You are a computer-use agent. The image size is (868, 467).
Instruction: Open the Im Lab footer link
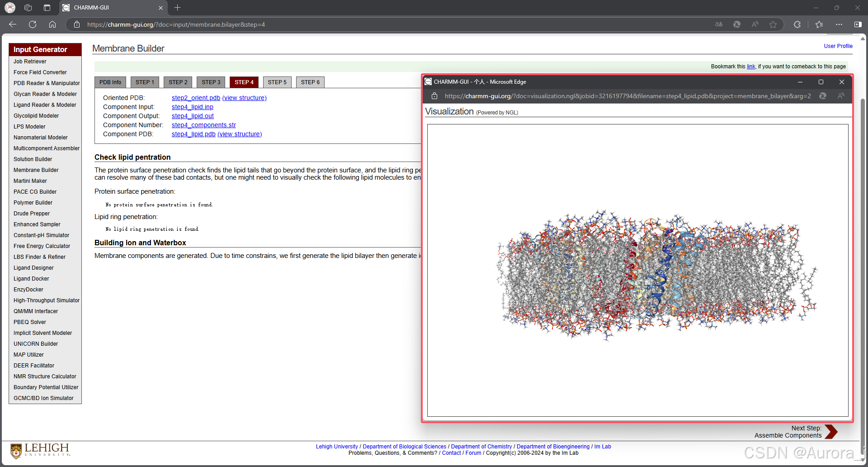[x=603, y=447]
